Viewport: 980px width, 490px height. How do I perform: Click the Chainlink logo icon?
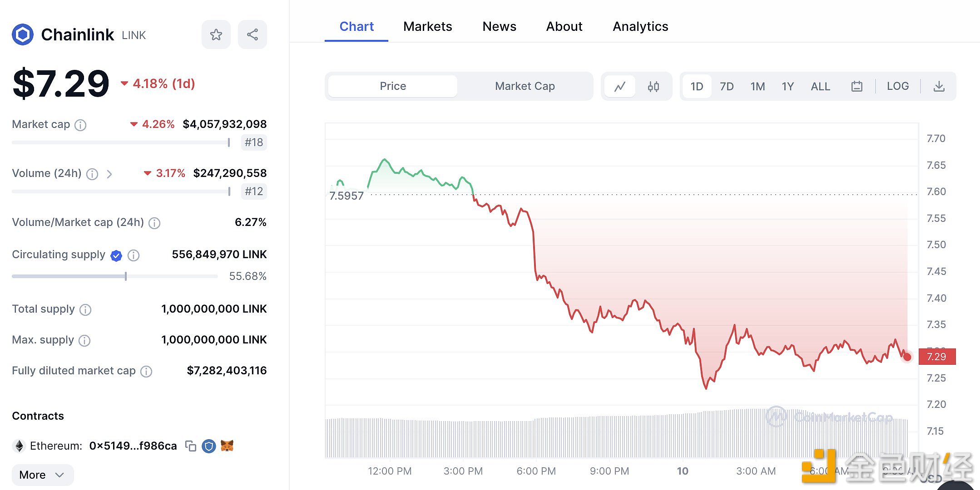click(23, 34)
